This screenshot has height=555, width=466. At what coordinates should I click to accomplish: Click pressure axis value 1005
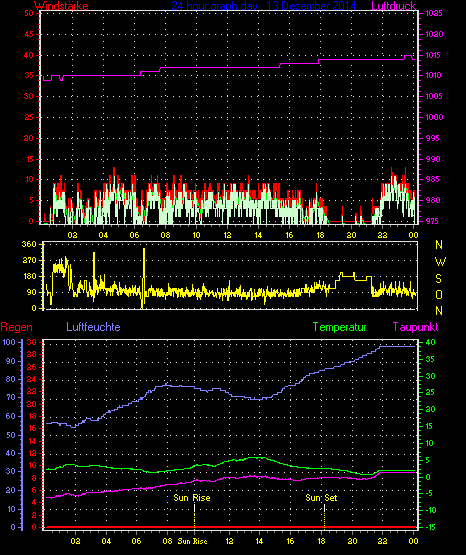(x=434, y=96)
